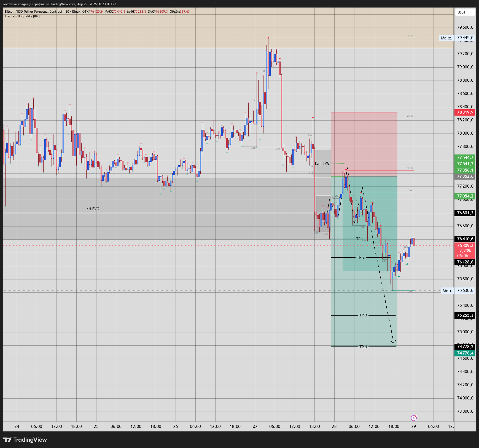
Task: Click the teal 74 776,4 target label
Action: click(x=465, y=353)
